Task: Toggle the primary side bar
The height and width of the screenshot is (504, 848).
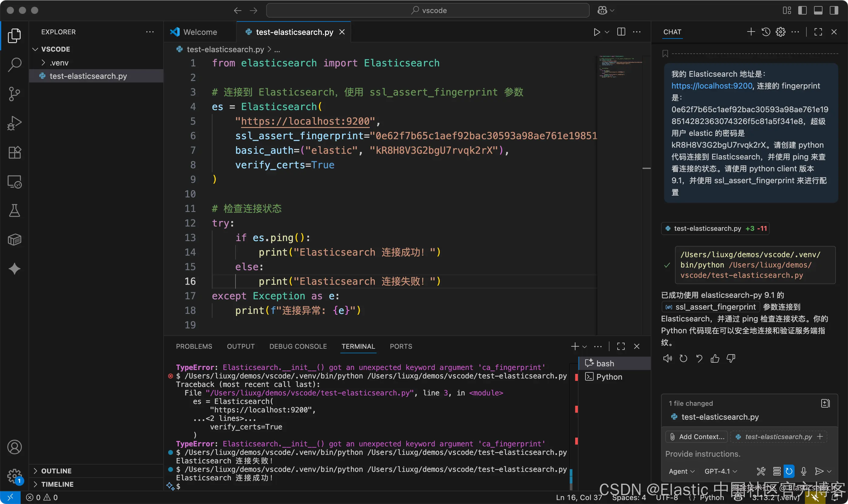Action: pyautogui.click(x=802, y=10)
